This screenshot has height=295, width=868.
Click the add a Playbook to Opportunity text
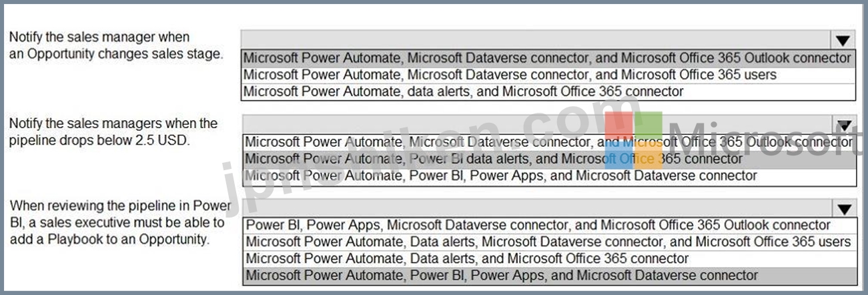[119, 222]
